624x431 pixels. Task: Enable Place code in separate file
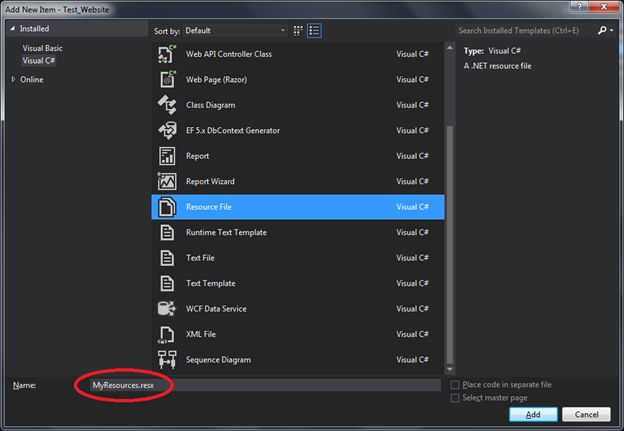click(x=455, y=385)
